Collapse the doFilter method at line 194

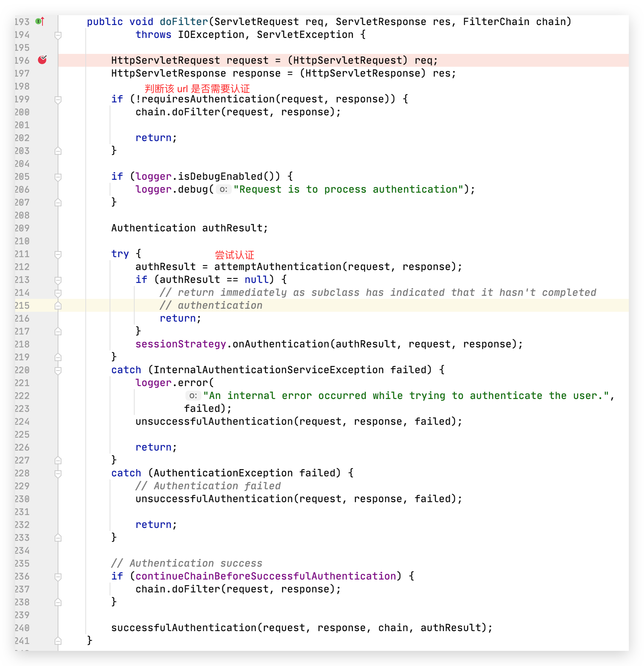click(x=58, y=35)
